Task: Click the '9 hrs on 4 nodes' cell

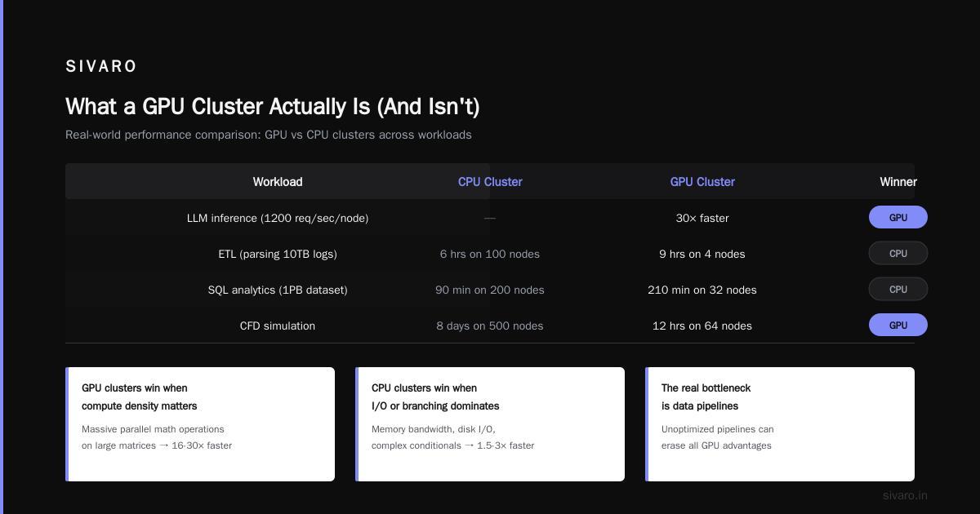Action: pyautogui.click(x=702, y=254)
